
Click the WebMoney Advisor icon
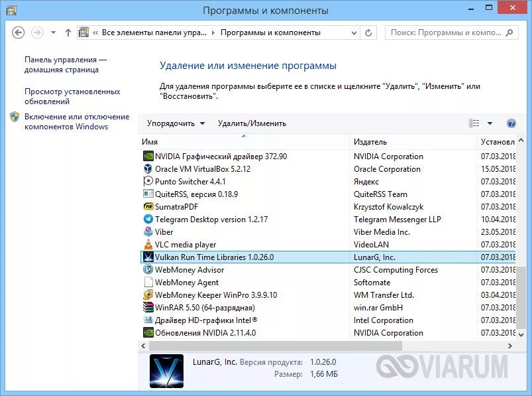pos(148,270)
